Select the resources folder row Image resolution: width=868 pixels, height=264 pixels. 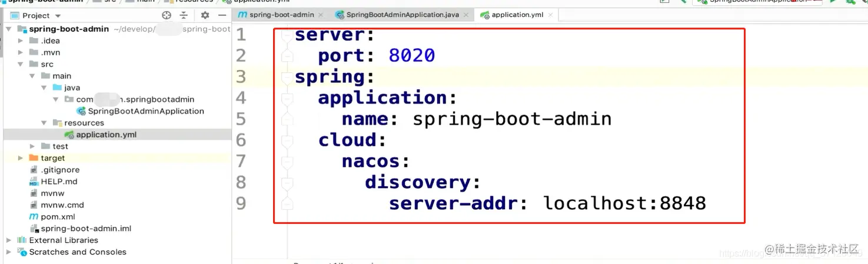117,123
